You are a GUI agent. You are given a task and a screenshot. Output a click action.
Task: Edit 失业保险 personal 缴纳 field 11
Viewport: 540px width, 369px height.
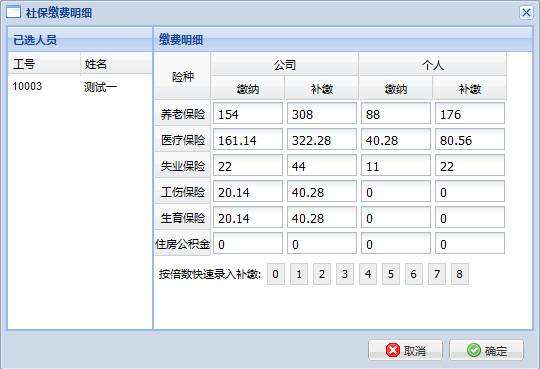pyautogui.click(x=396, y=165)
